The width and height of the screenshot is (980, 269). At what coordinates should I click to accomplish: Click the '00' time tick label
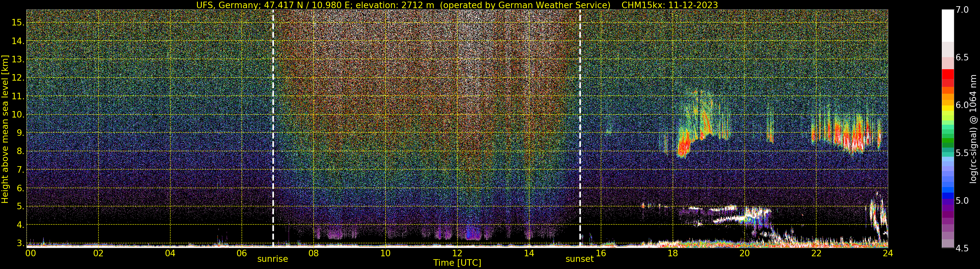pos(30,253)
